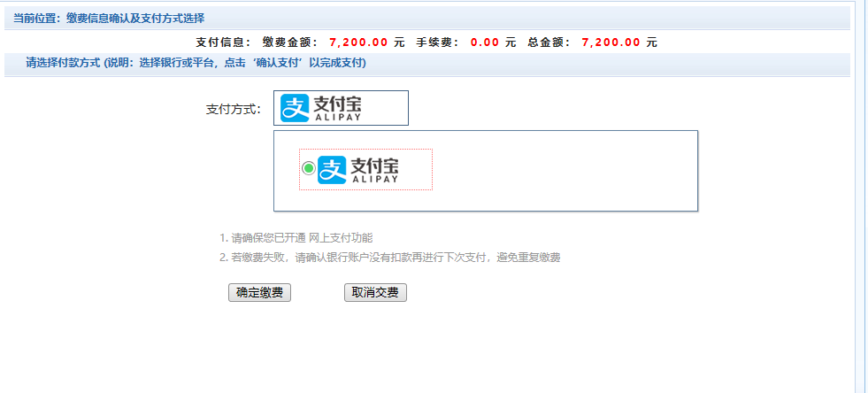Click the 缴费金额 7,200.00 amount value
The height and width of the screenshot is (393, 868).
358,42
